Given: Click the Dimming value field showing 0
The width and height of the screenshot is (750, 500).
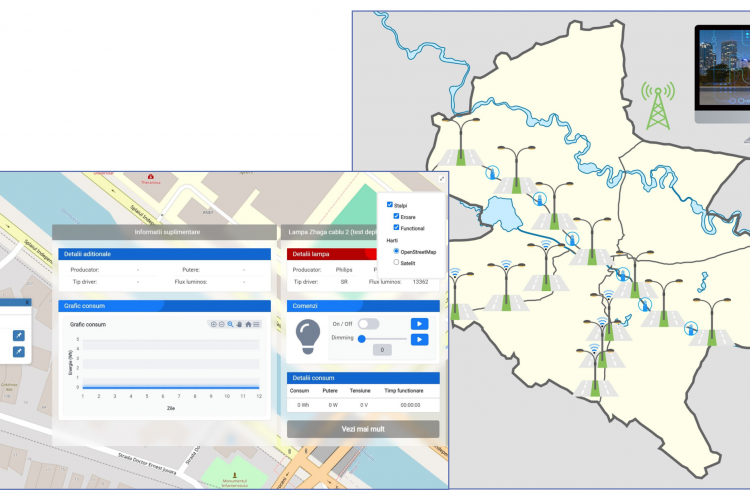Looking at the screenshot, I should point(382,350).
